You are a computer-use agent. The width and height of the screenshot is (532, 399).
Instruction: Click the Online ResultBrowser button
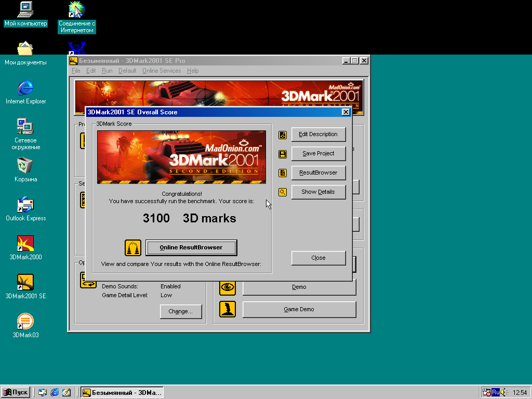click(x=191, y=248)
